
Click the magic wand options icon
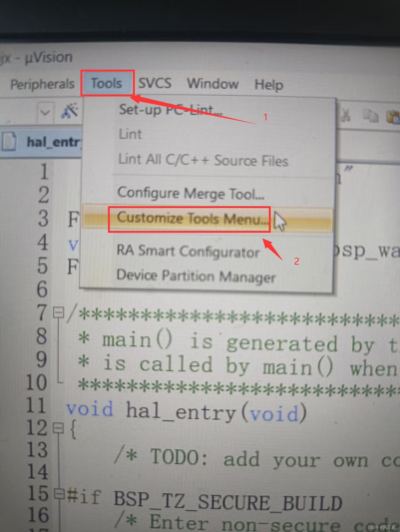(70, 111)
